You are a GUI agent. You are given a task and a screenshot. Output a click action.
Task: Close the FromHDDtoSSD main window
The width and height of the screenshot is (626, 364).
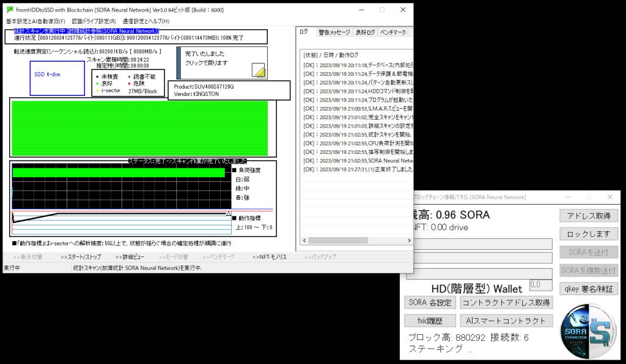[x=403, y=10]
